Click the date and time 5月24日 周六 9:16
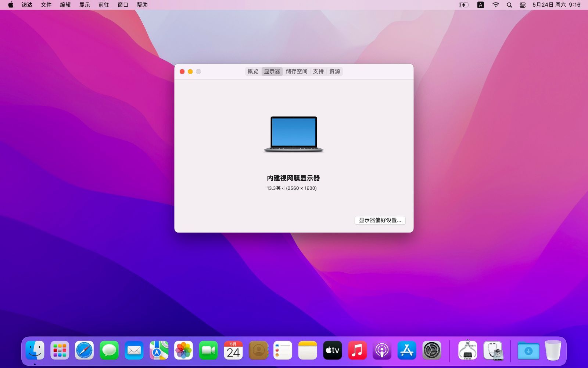Viewport: 588px width, 368px height. [556, 5]
